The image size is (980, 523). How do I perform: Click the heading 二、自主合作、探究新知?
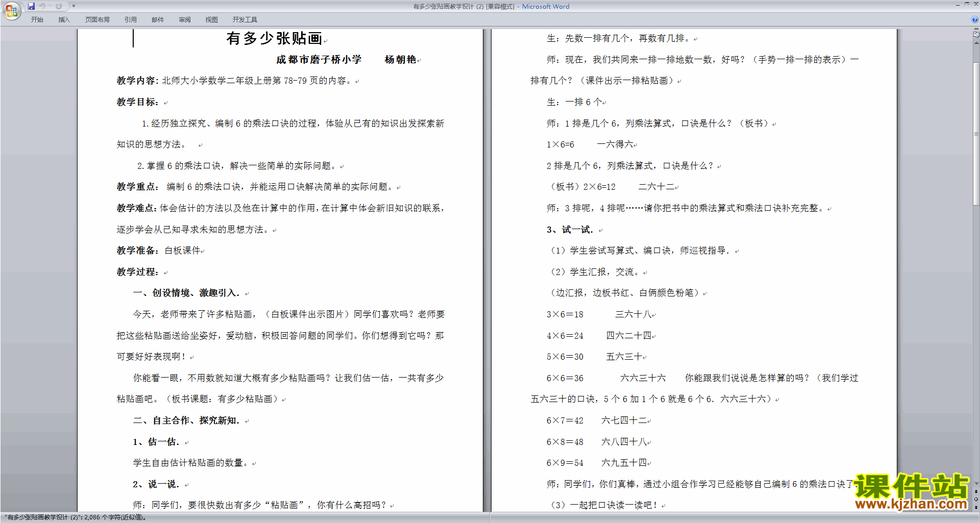187,420
